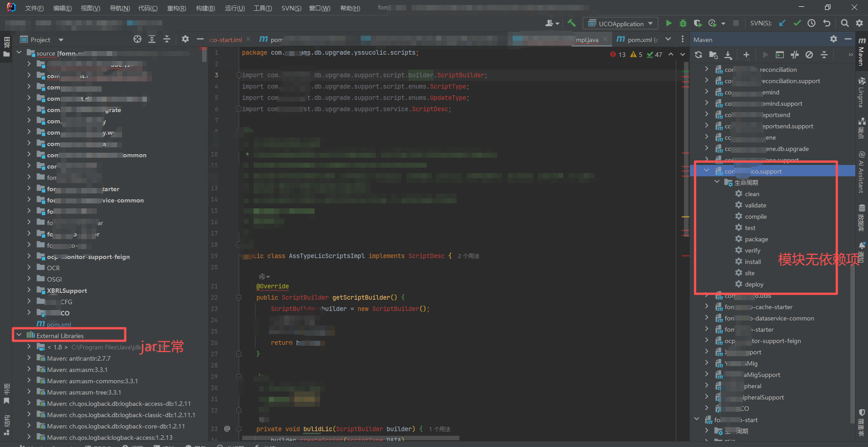Open Project panel options gear
This screenshot has height=447, width=868.
pos(185,39)
